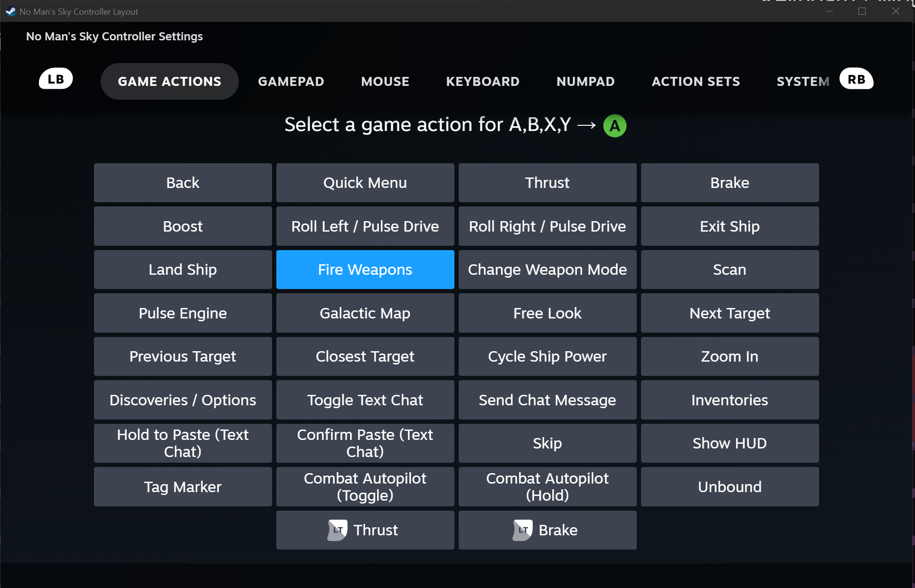Choose Combat Autopilot (Toggle) action
The image size is (915, 588).
pyautogui.click(x=365, y=486)
